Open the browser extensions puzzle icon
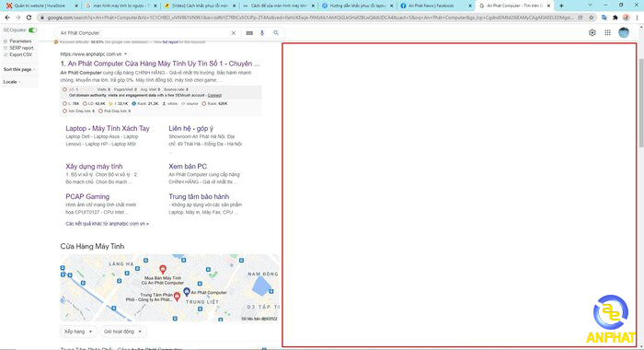This screenshot has width=644, height=350. tap(615, 17)
